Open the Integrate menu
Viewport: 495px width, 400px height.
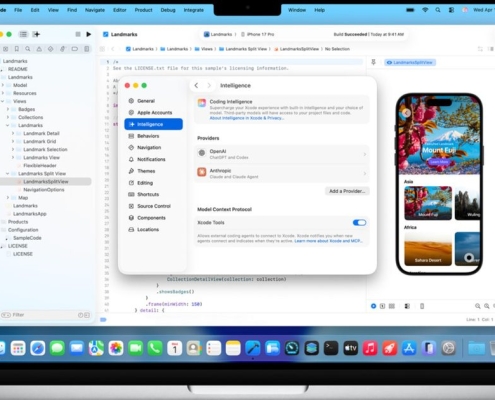point(194,10)
